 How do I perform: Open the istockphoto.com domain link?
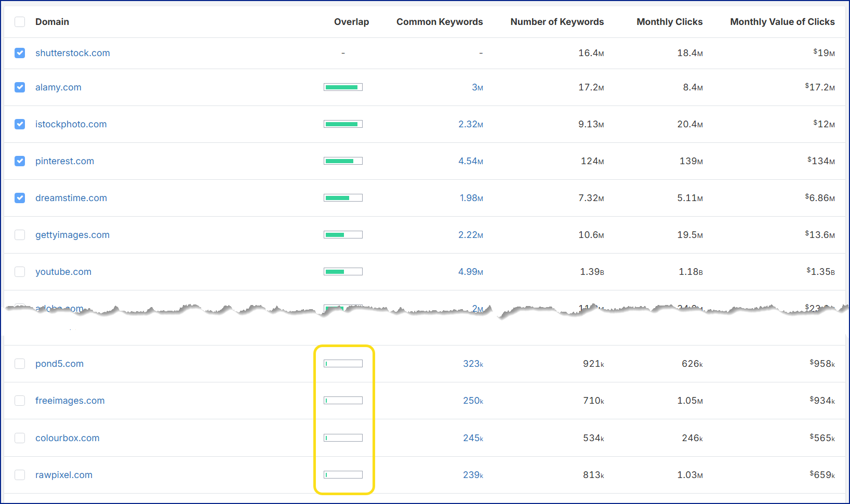point(71,124)
